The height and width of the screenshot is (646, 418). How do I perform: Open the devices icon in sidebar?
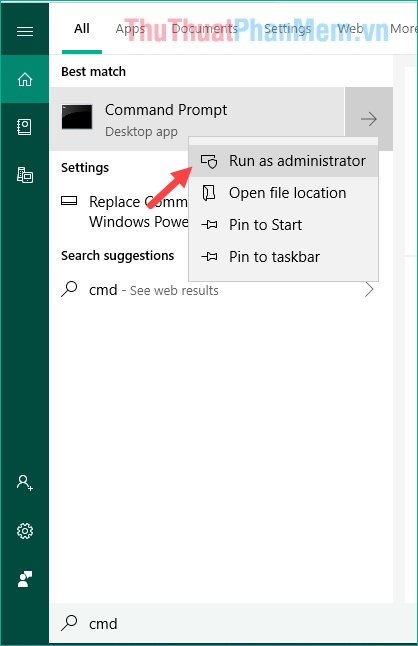pyautogui.click(x=25, y=175)
